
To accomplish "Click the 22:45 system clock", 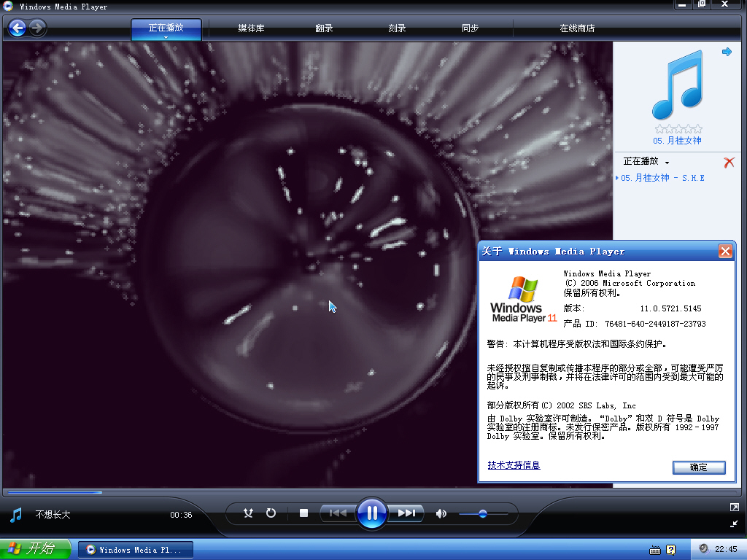I will click(x=726, y=550).
